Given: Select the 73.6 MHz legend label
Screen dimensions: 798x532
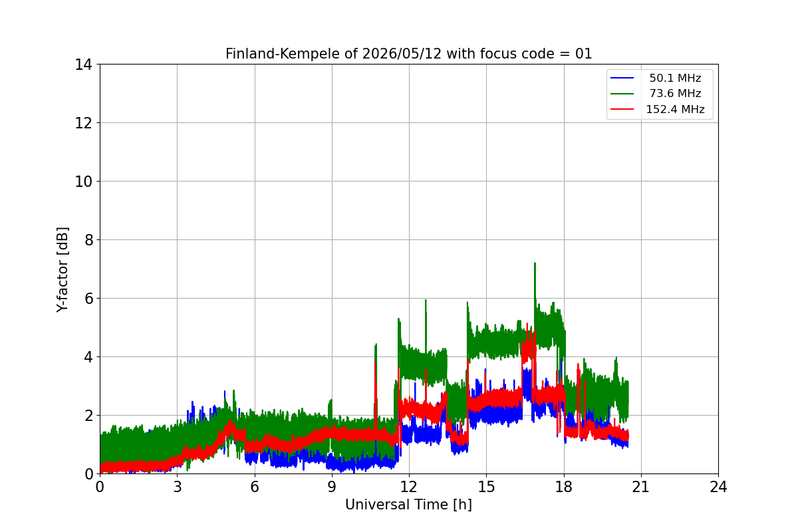Looking at the screenshot, I should click(x=675, y=94).
